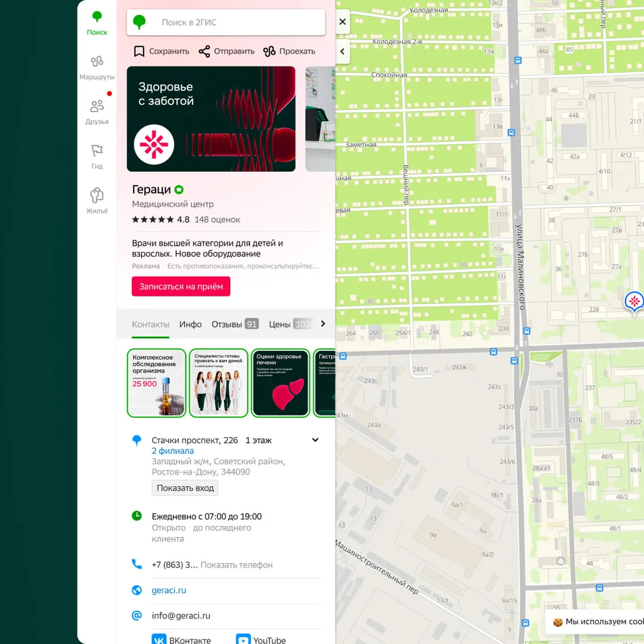Click the Гераци logo on the banner

tap(154, 144)
